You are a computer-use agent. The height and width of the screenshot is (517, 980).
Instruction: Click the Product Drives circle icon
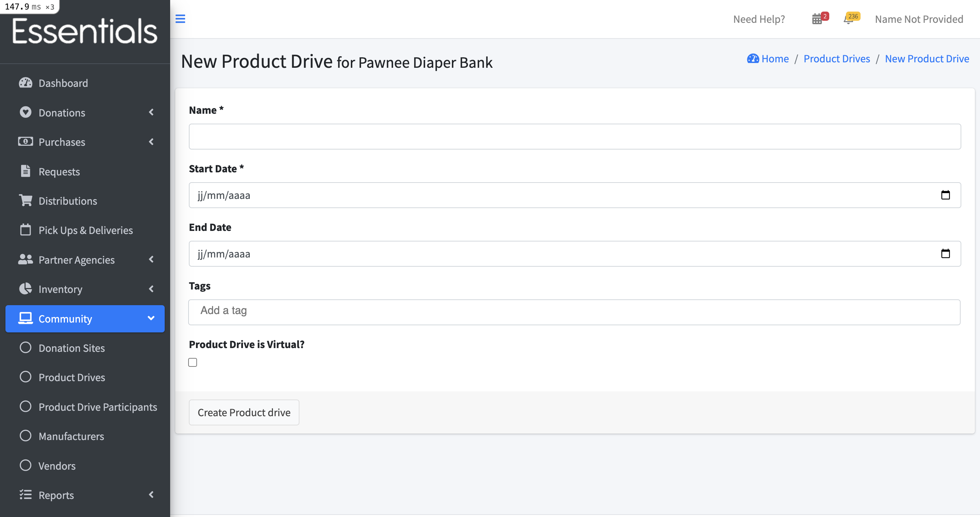pos(26,377)
